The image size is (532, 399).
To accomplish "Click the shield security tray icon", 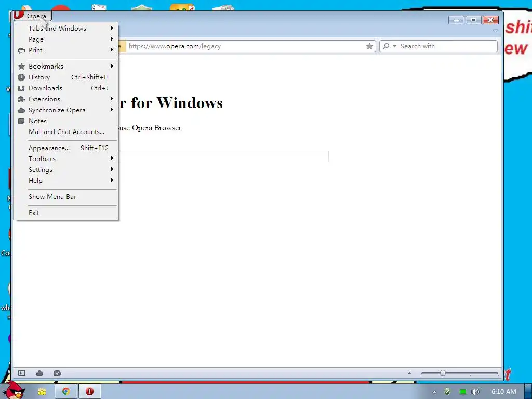I will [x=447, y=392].
